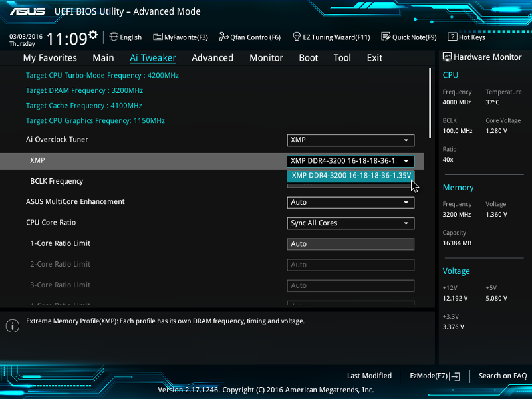Image resolution: width=532 pixels, height=399 pixels.
Task: Switch to Main tab
Action: (103, 58)
